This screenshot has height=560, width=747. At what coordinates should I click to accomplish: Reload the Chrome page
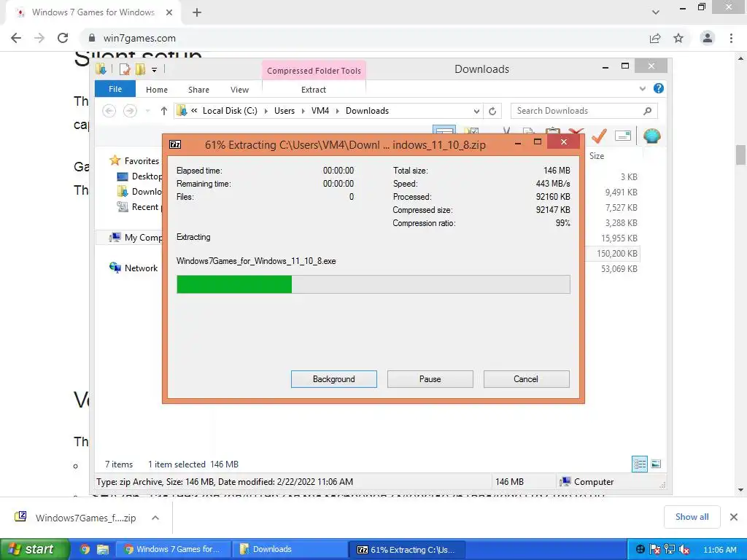(63, 38)
